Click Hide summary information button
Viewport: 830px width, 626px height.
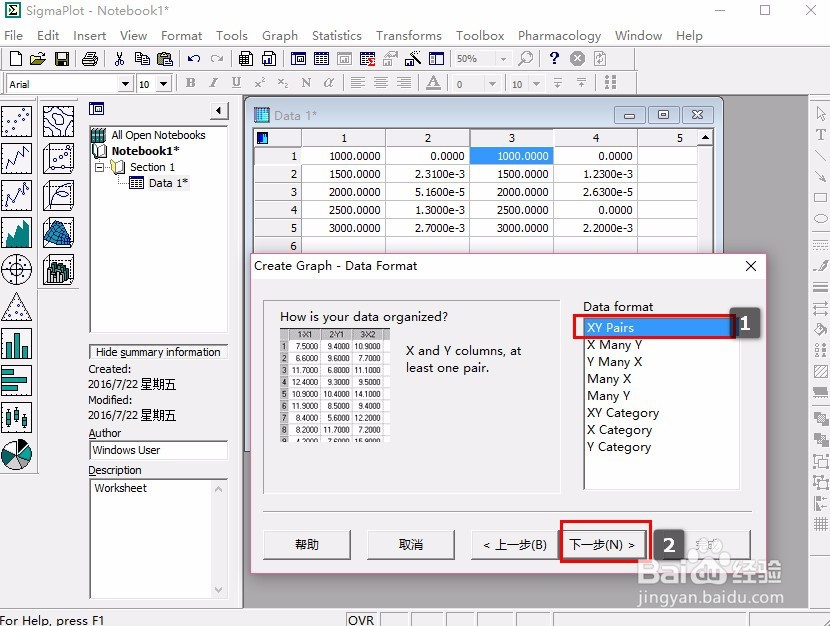pos(158,352)
